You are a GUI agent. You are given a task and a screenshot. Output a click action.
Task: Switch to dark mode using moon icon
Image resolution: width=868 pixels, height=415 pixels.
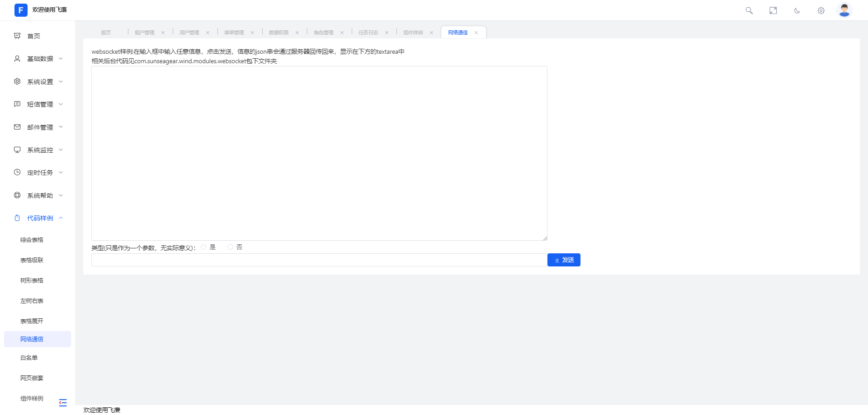pos(797,10)
